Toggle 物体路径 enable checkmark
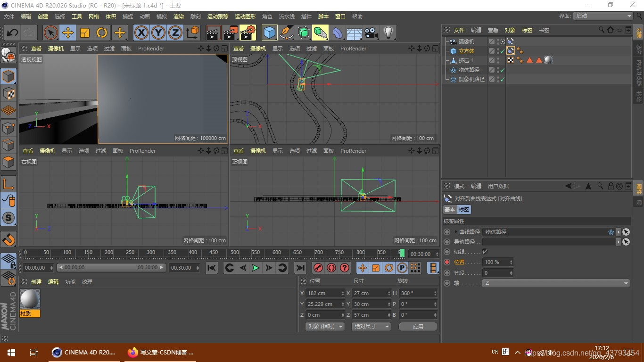644x362 pixels. coord(503,70)
